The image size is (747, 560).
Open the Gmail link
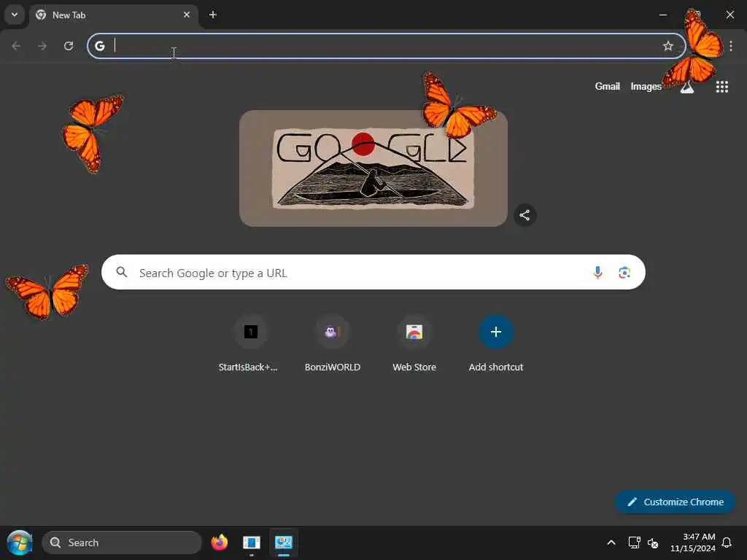(607, 86)
